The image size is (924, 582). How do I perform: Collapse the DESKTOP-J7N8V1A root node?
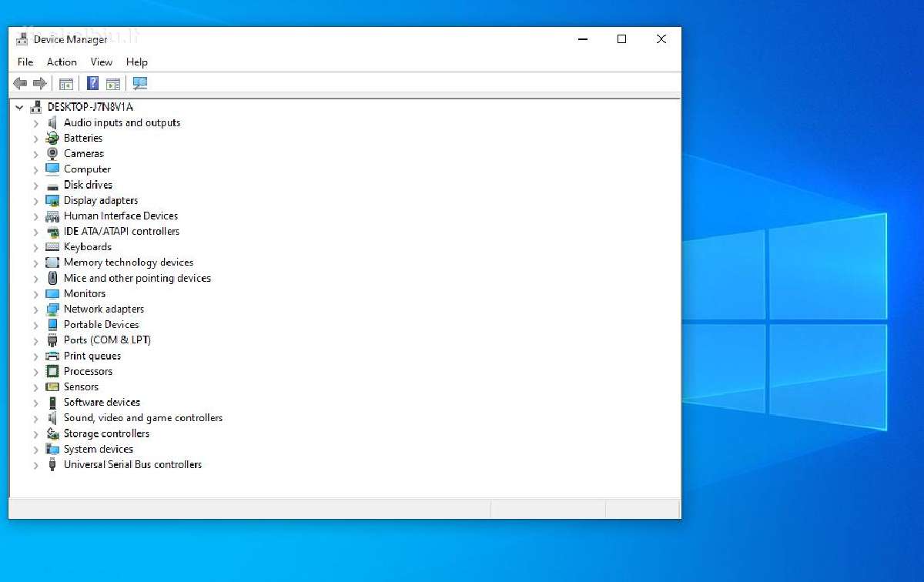[x=19, y=108]
